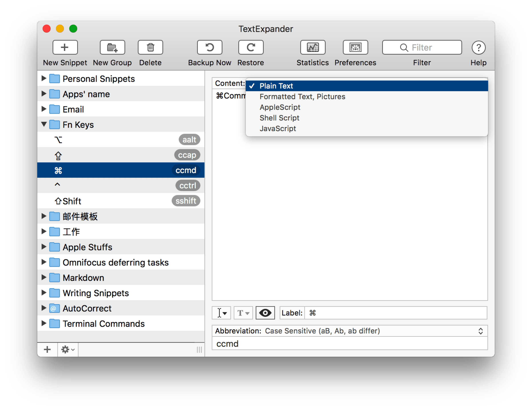532x410 pixels.
Task: Click the New Snippet plus icon
Action: pos(65,47)
